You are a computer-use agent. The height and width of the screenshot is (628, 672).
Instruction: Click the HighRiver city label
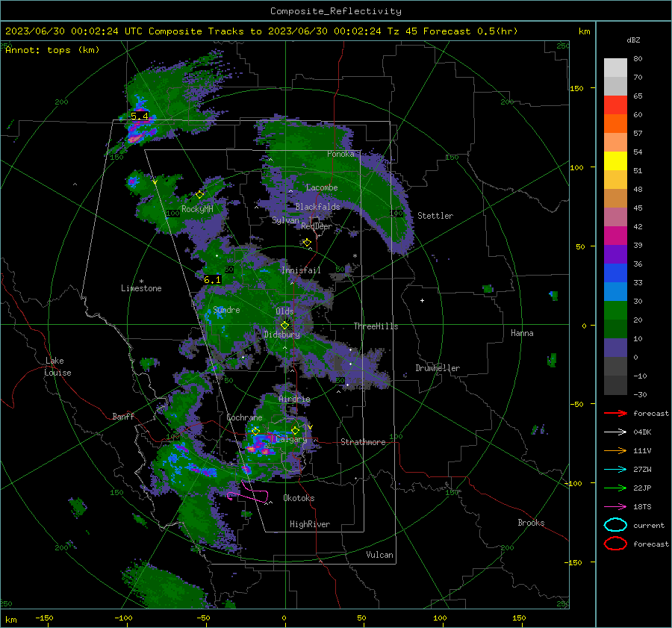(310, 524)
